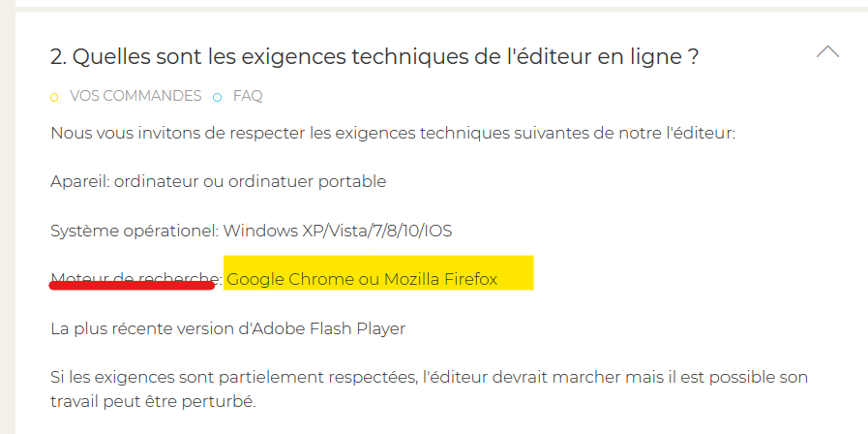Click the Apareil label
The height and width of the screenshot is (434, 868).
click(x=79, y=181)
